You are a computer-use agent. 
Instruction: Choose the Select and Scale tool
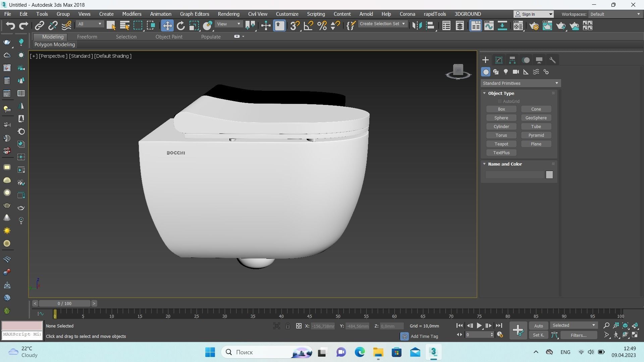pyautogui.click(x=194, y=26)
